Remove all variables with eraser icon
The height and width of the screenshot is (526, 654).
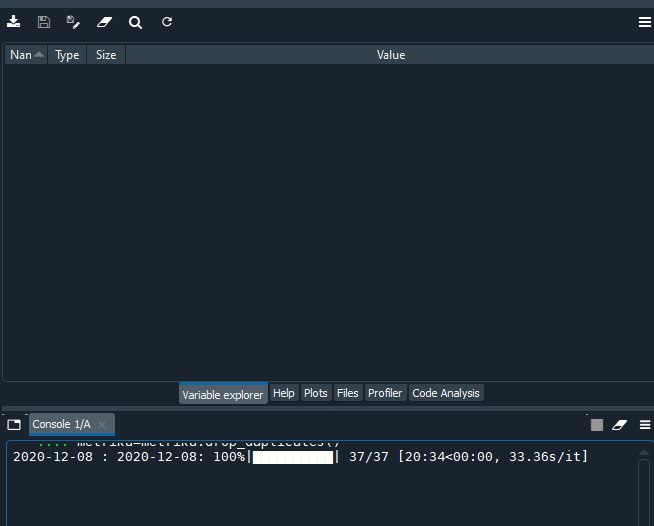[104, 22]
